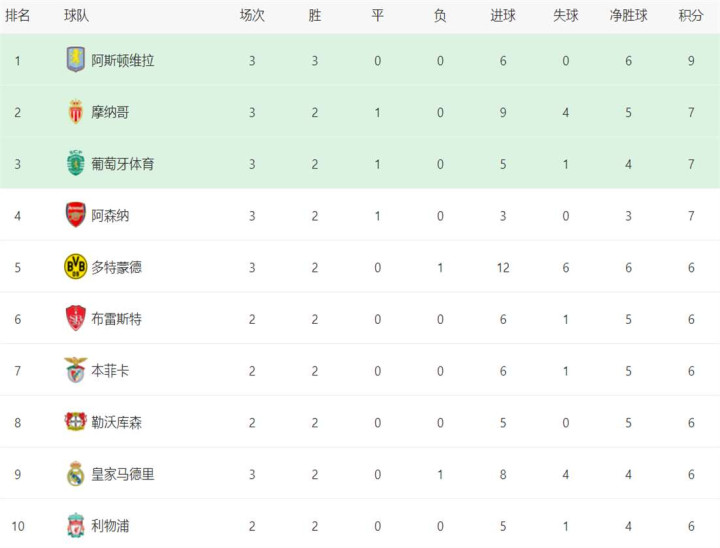Viewport: 720px width, 548px height.
Task: Open the 阿斯顿维拉 team name link
Action: [x=123, y=61]
